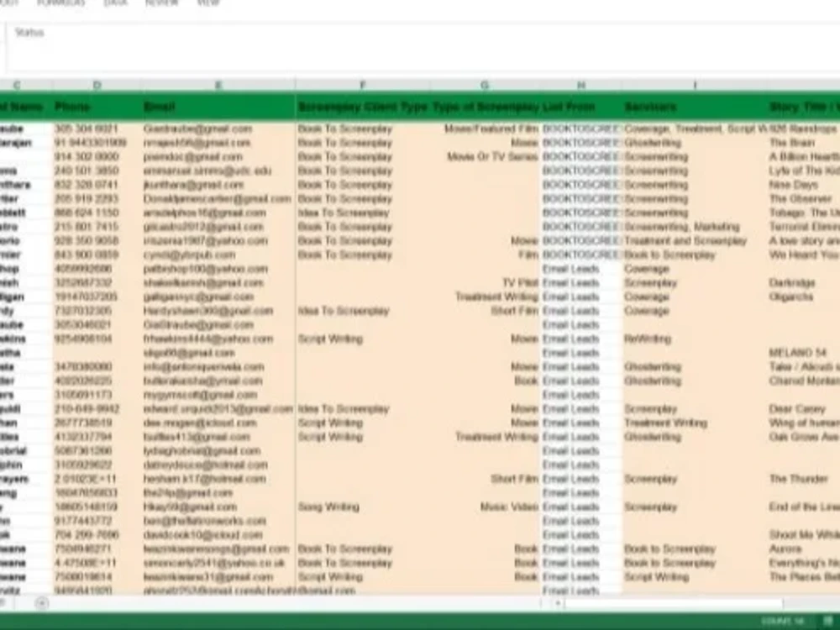Image resolution: width=840 pixels, height=630 pixels.
Task: Select cell 'Treatment and Screenplay'
Action: point(695,241)
